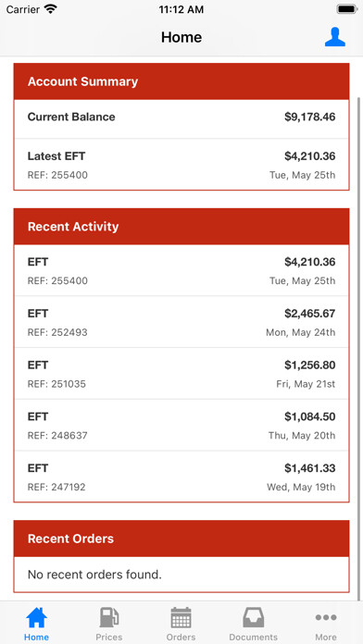
Task: Open EFT entry REF 247192
Action: [x=181, y=477]
